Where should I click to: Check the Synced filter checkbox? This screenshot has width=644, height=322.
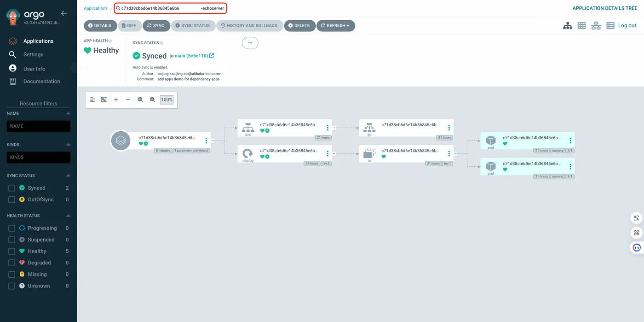pos(12,188)
